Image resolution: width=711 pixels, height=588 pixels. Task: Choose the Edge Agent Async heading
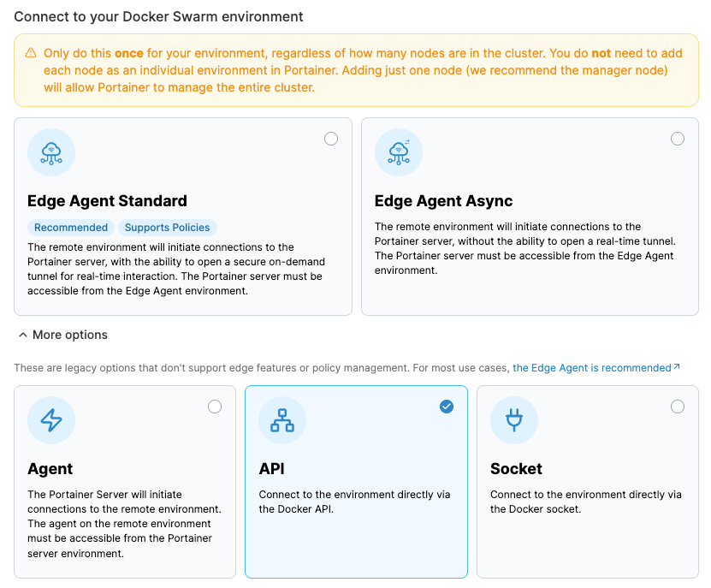pyautogui.click(x=443, y=201)
